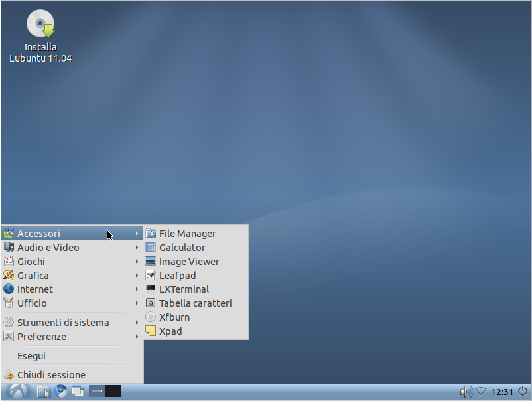
Task: Click the Preferenze tools icon
Action: click(9, 337)
